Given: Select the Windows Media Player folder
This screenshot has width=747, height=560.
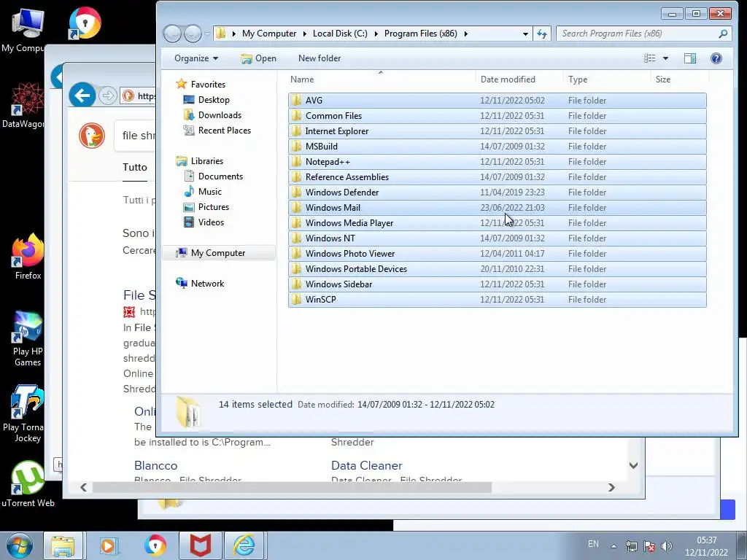Looking at the screenshot, I should [x=497, y=222].
